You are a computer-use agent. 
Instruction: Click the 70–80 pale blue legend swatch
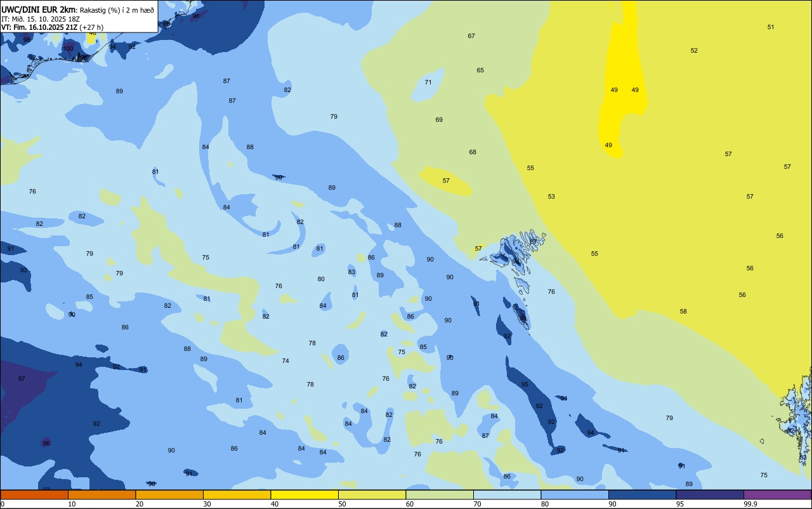(x=507, y=494)
